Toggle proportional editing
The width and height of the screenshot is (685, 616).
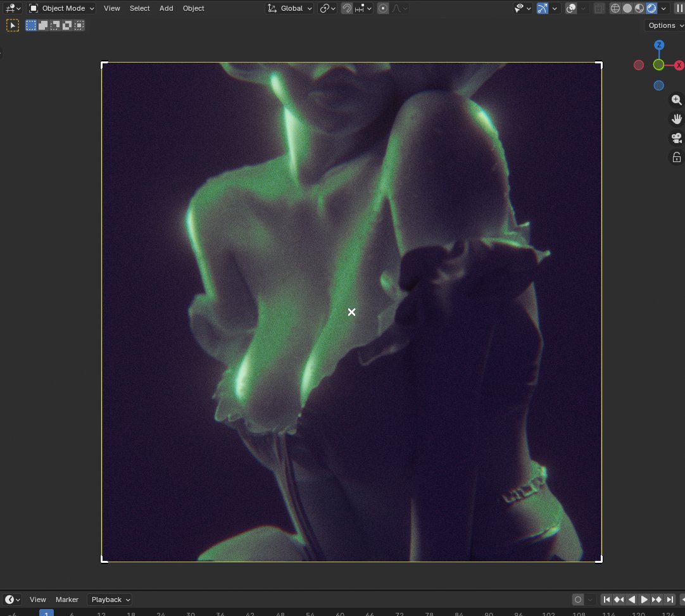pos(383,8)
